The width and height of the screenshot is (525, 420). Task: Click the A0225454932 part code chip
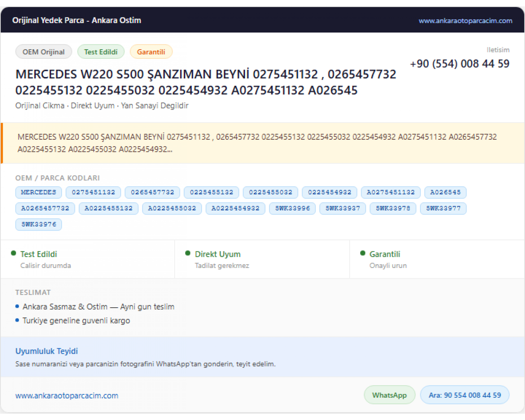(236, 208)
